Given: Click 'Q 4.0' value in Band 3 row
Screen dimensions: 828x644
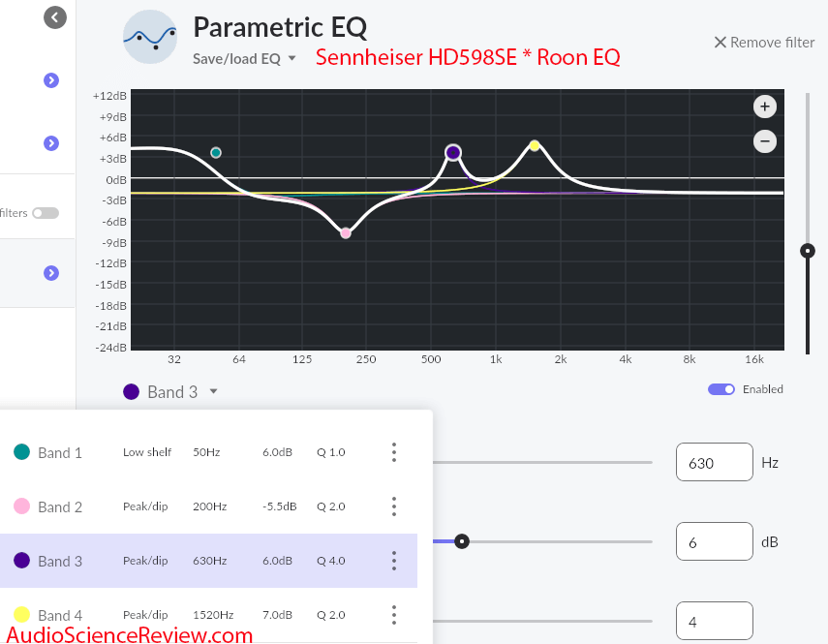Looking at the screenshot, I should 330,561.
